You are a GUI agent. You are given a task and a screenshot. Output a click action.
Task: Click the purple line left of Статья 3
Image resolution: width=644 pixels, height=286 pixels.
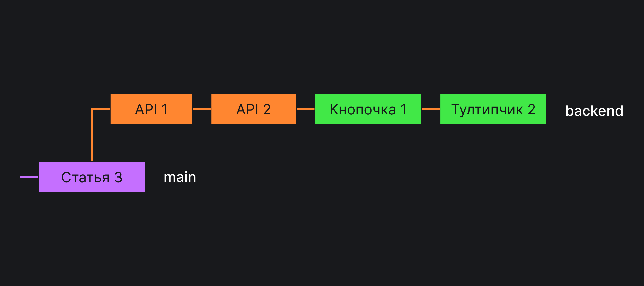pos(29,177)
